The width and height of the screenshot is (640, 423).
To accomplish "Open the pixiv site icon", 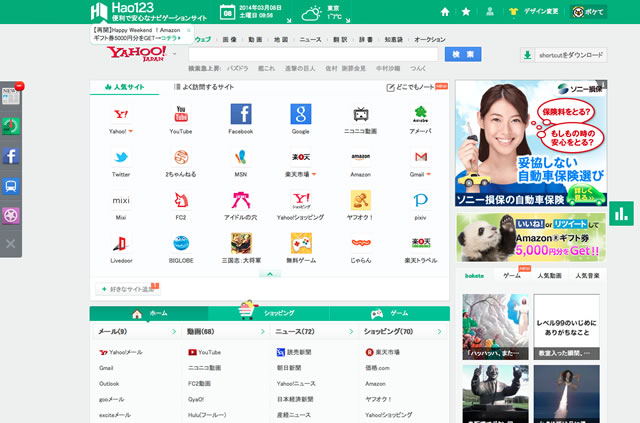I will (420, 200).
